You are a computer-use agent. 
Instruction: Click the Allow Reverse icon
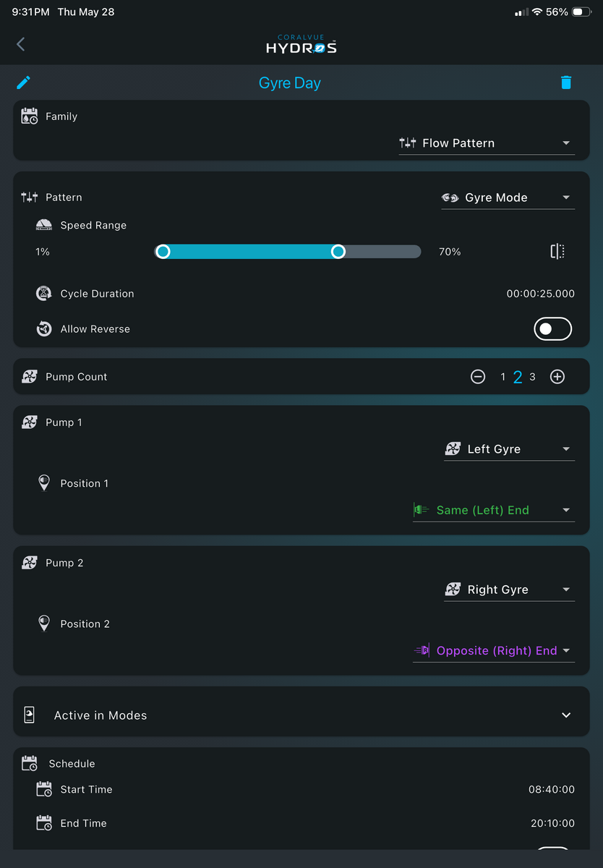[44, 329]
